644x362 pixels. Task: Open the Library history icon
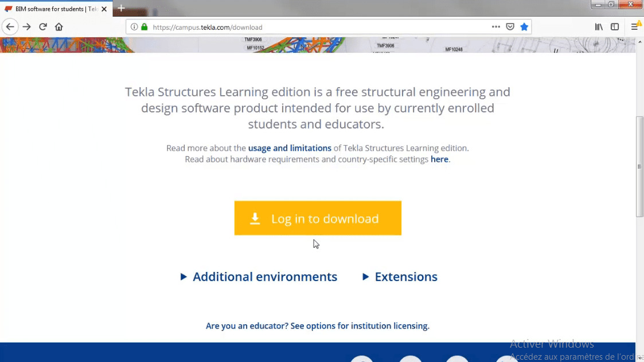[x=599, y=27]
